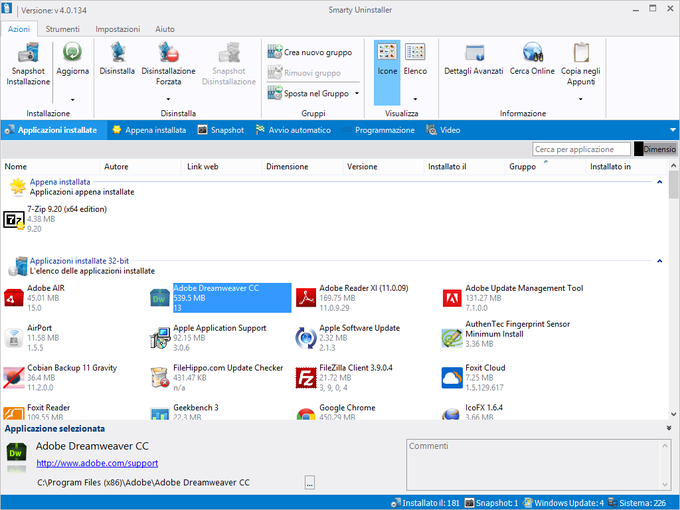
Task: Select Adobe Reader XI icon
Action: (306, 298)
